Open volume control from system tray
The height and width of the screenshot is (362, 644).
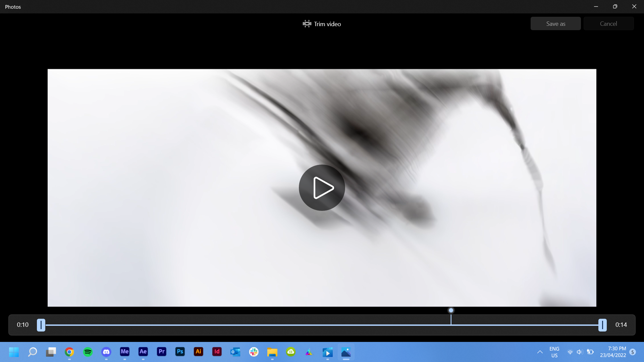click(x=580, y=352)
